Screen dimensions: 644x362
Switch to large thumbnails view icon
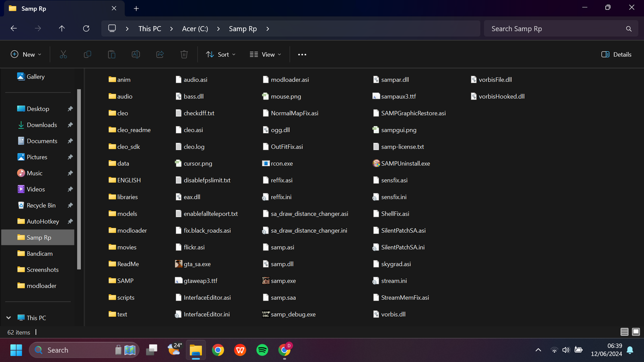pos(636,332)
